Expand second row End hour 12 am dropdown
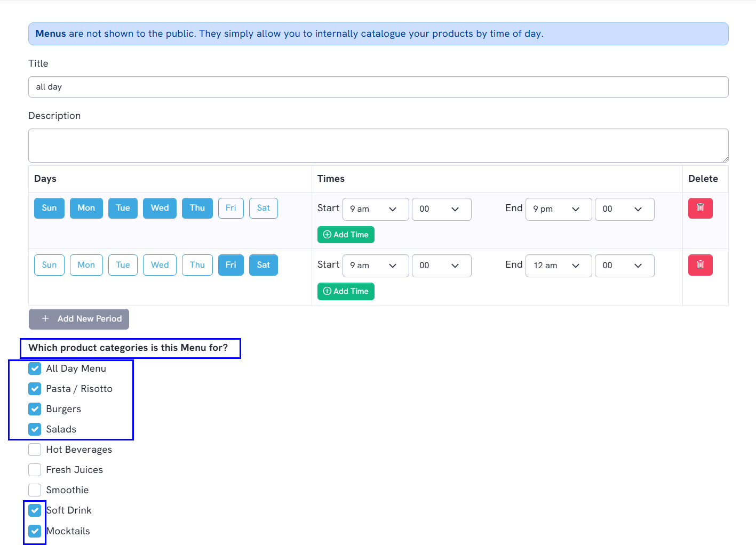The image size is (756, 545). [x=558, y=266]
